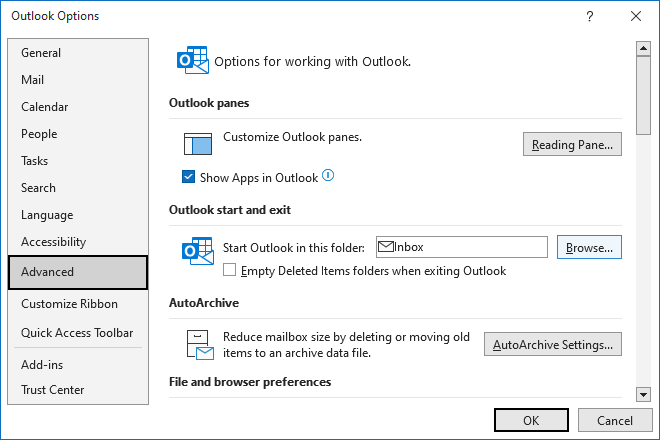Enable Empty Deleted Items folders when exiting
Viewport: 660px width, 440px height.
coord(230,271)
